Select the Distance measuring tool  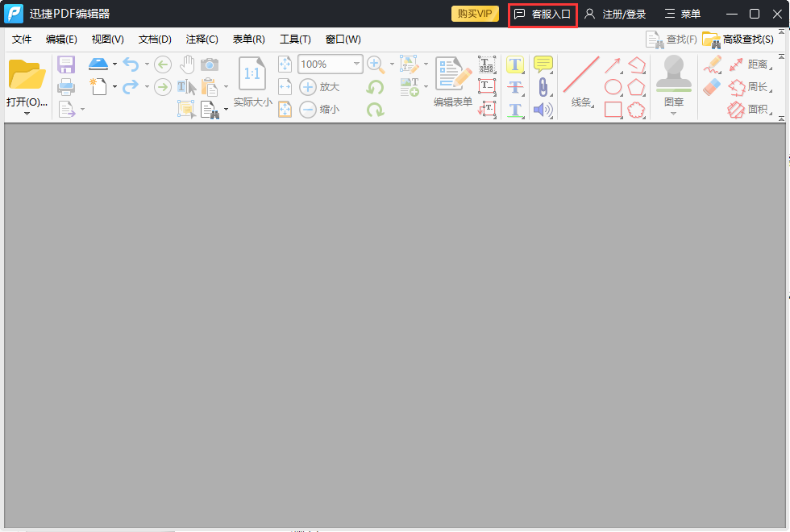pyautogui.click(x=750, y=64)
